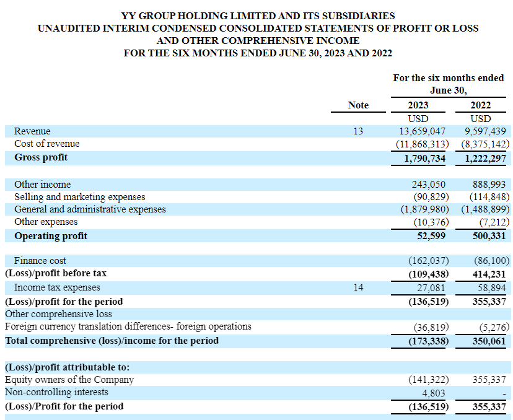The width and height of the screenshot is (513, 420).
Task: Click Selling and marketing expenses label
Action: [x=80, y=197]
